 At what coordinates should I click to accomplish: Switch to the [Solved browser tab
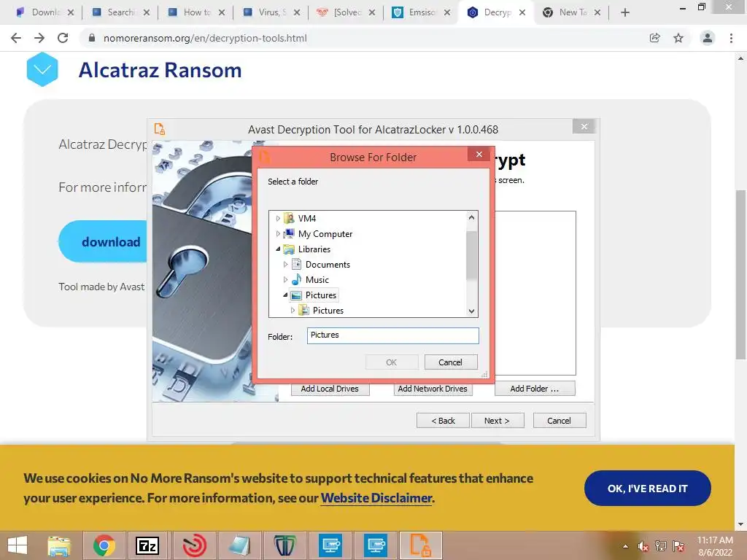347,12
